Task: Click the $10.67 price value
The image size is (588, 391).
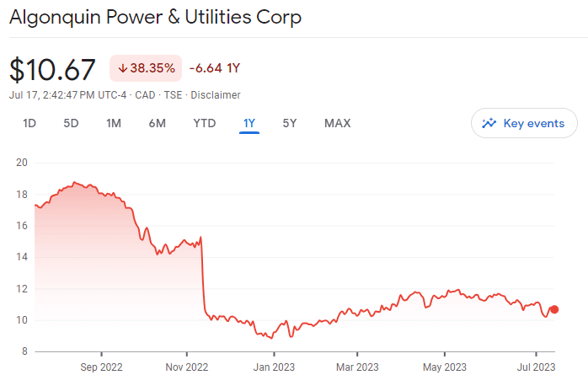Action: (52, 68)
